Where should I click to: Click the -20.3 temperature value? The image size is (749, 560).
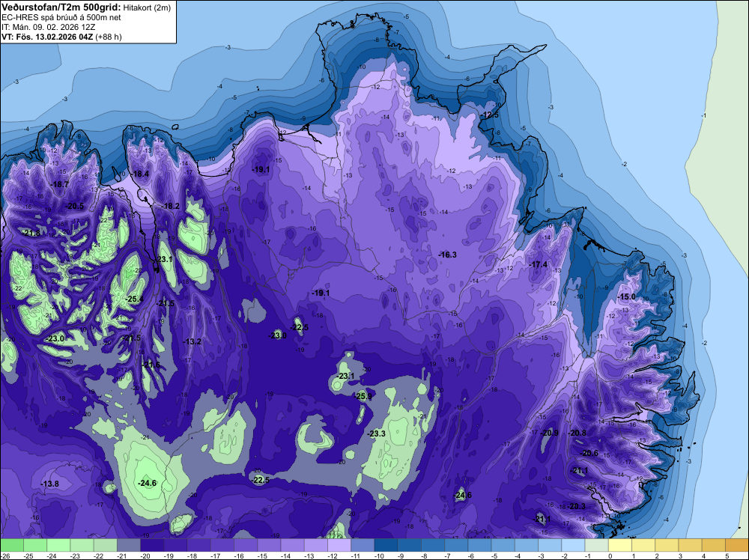coord(577,507)
